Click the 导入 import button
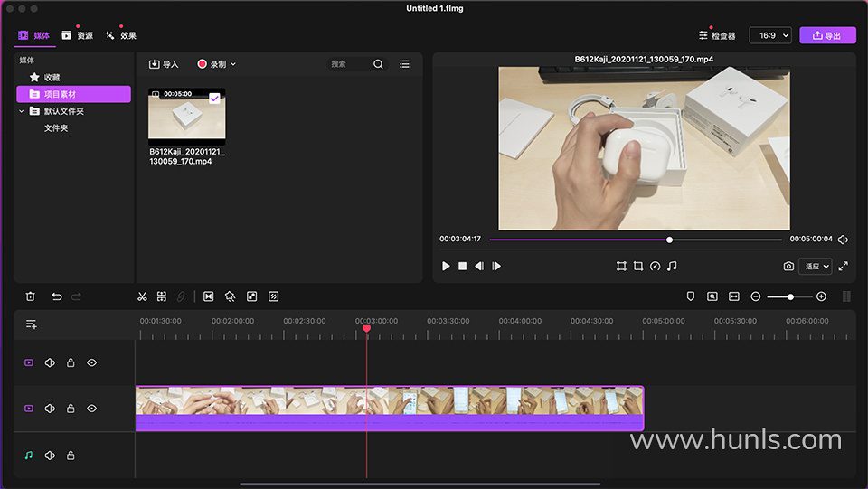 pos(164,64)
